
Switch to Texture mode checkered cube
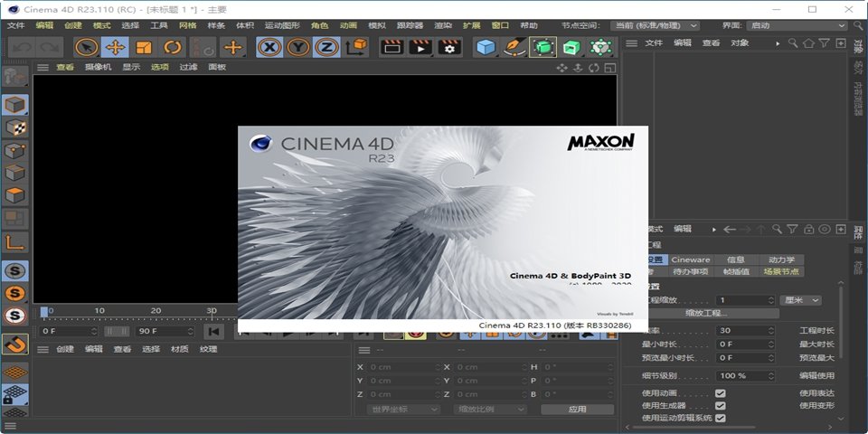point(15,127)
